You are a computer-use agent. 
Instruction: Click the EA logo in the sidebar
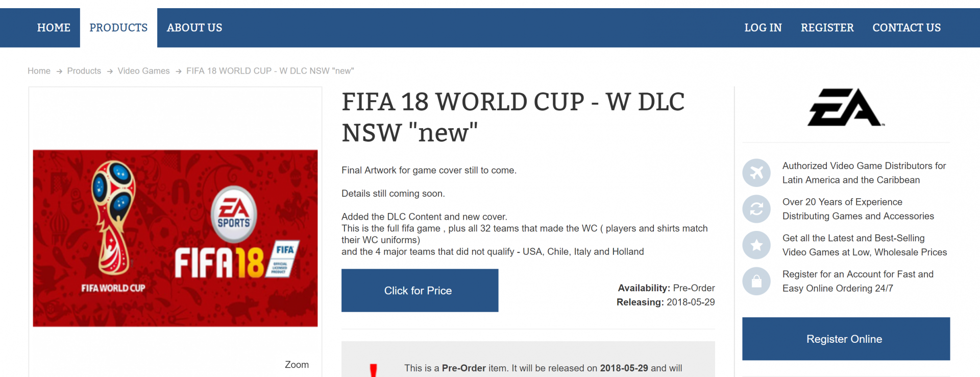(x=846, y=107)
